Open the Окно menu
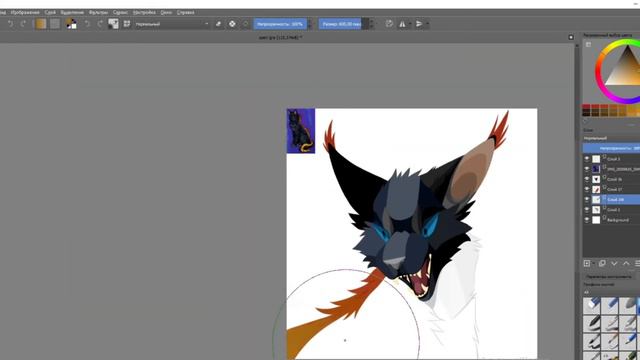Image resolution: width=640 pixels, height=360 pixels. point(166,12)
